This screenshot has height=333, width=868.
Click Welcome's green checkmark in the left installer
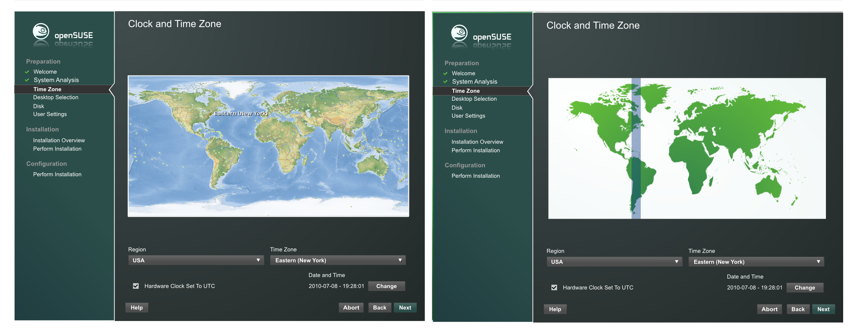click(27, 72)
